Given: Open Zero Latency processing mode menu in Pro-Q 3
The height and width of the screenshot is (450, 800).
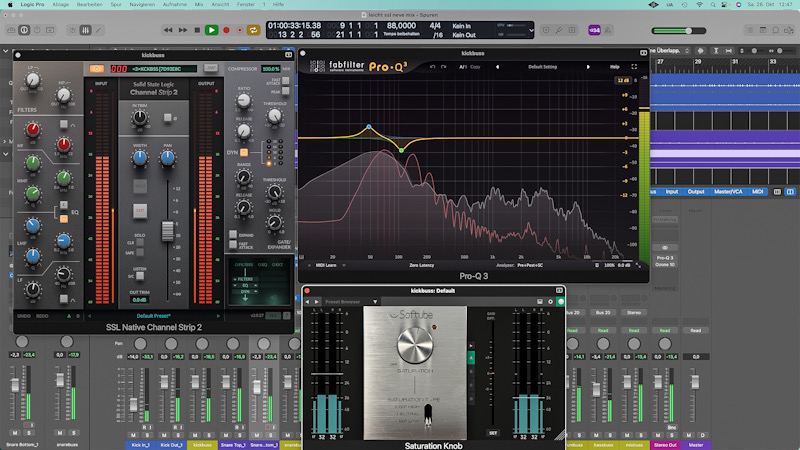Looking at the screenshot, I should point(421,265).
